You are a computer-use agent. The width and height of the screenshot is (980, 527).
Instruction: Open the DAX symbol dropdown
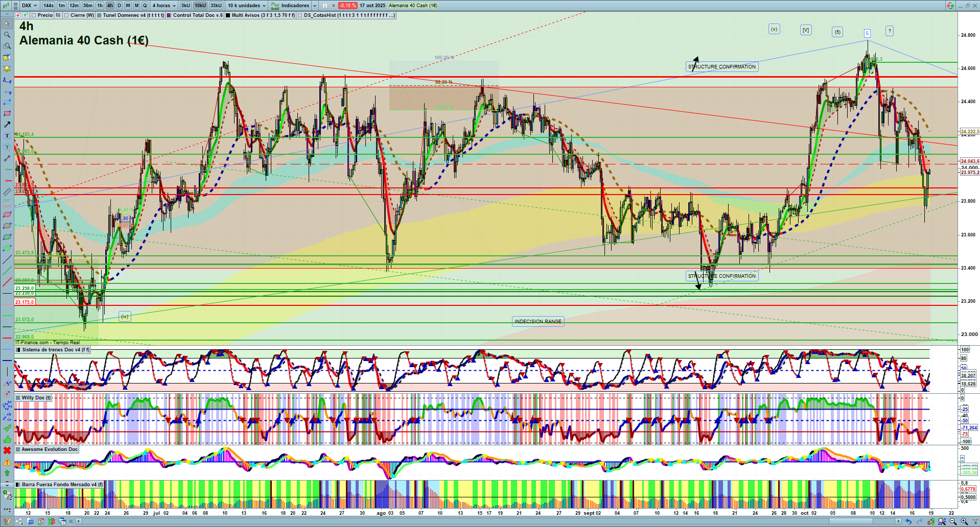click(x=29, y=6)
